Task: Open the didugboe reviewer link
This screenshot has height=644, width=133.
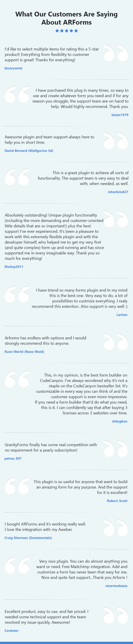Action: tap(120, 421)
